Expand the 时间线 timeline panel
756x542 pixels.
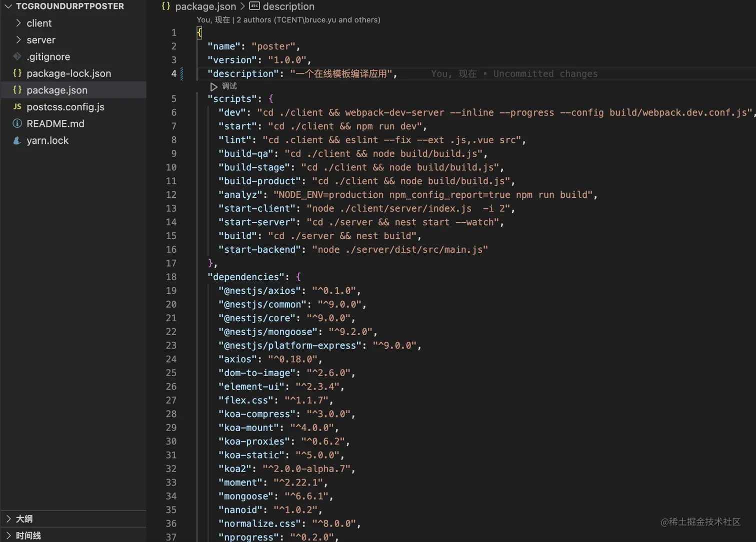[x=8, y=536]
